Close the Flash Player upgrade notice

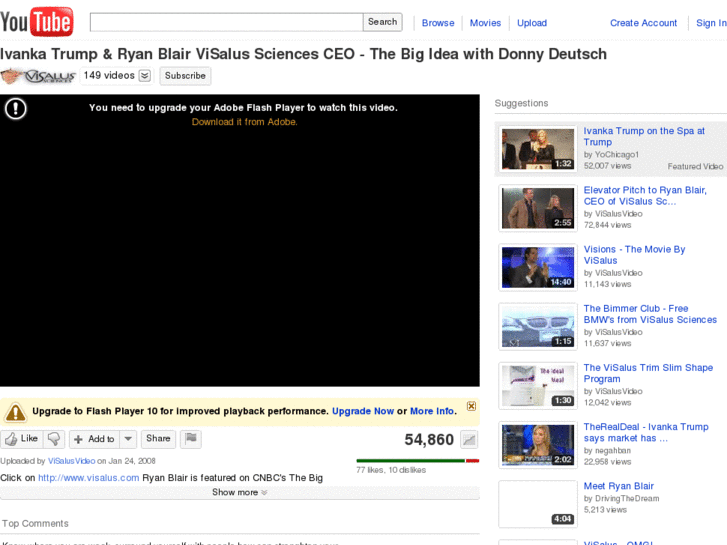tap(471, 406)
